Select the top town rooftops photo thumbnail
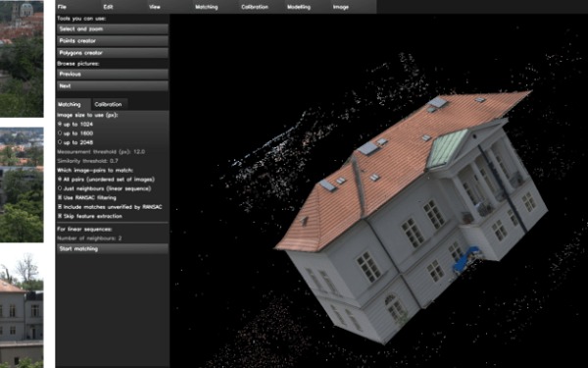This screenshot has width=588, height=368. [22, 59]
